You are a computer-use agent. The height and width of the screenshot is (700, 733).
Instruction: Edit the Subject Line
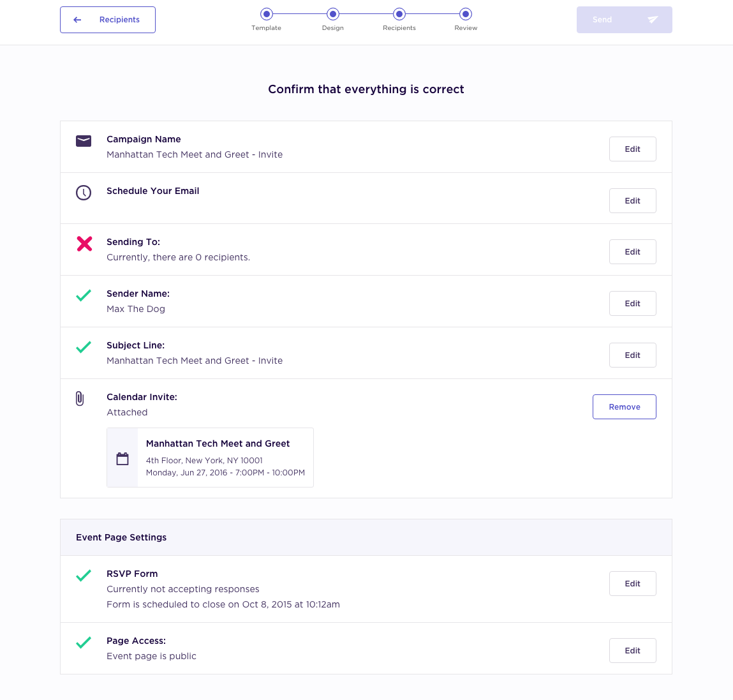pos(632,355)
